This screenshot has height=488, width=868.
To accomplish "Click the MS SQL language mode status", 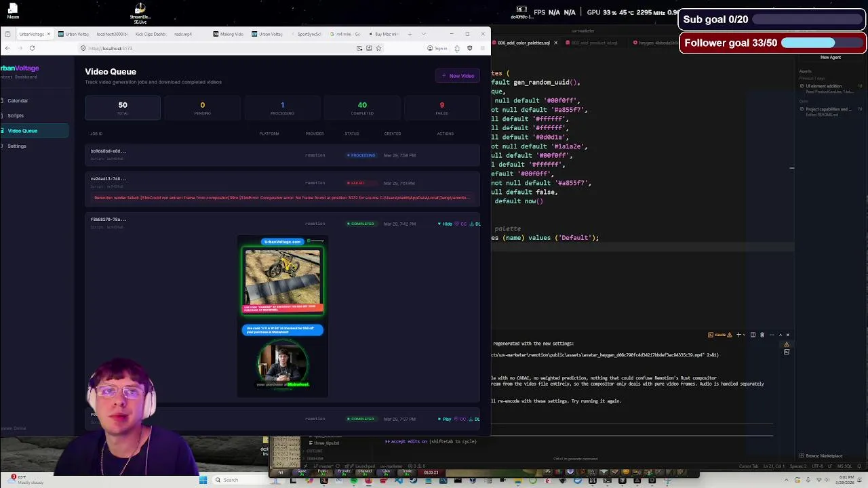I will pyautogui.click(x=844, y=466).
